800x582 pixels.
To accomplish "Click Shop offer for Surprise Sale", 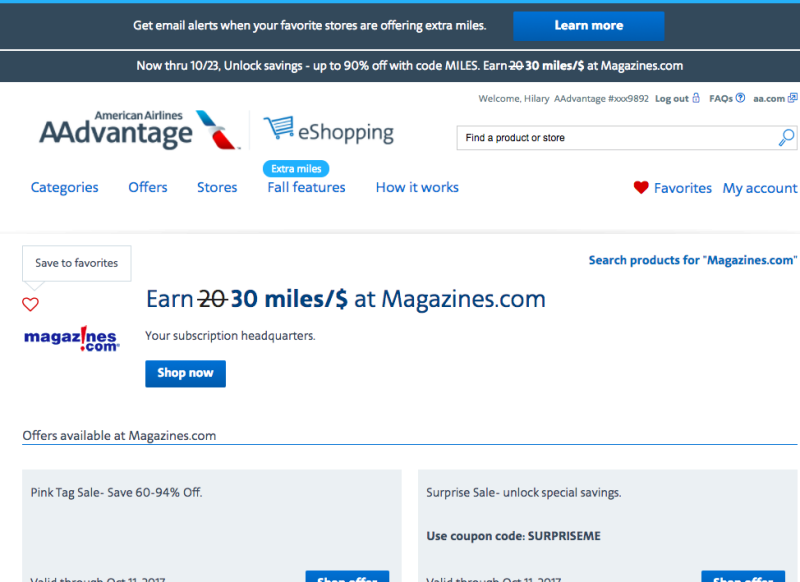I will point(743,577).
